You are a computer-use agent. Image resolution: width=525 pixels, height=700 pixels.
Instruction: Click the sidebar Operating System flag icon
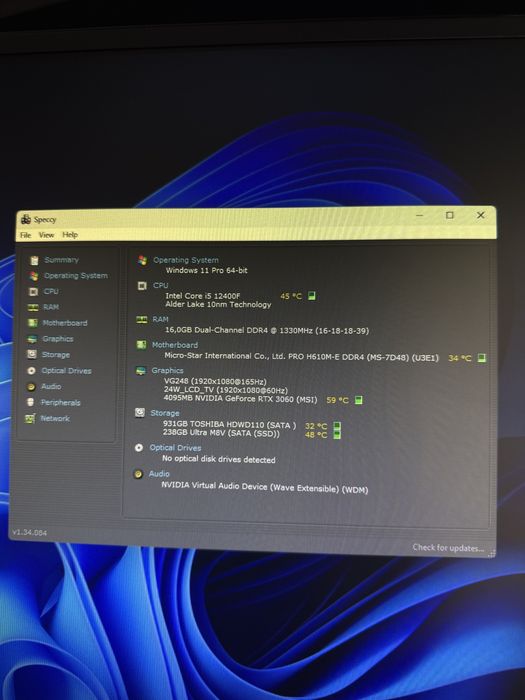point(33,276)
